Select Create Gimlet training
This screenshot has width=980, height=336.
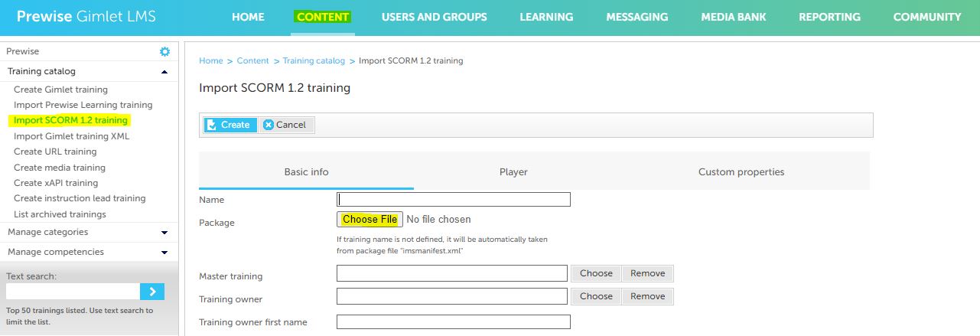(x=60, y=90)
